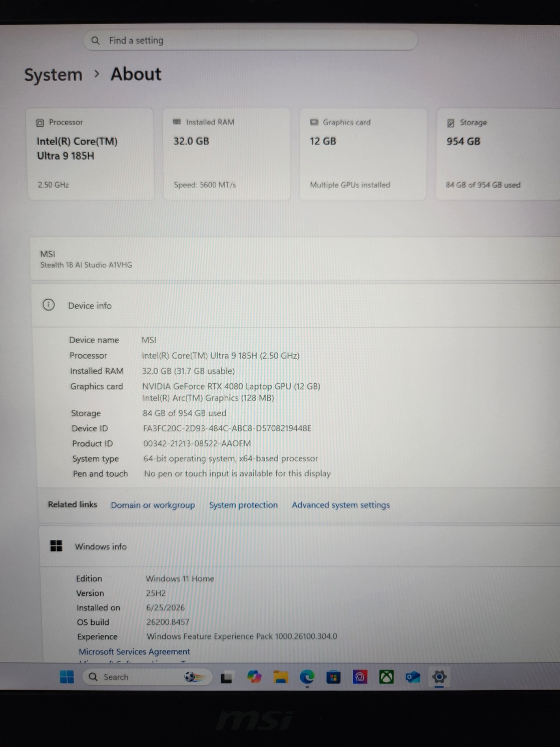Select the Intel(R) Arc(TM) Graphics (128 MB) text
This screenshot has width=560, height=747.
click(x=208, y=398)
